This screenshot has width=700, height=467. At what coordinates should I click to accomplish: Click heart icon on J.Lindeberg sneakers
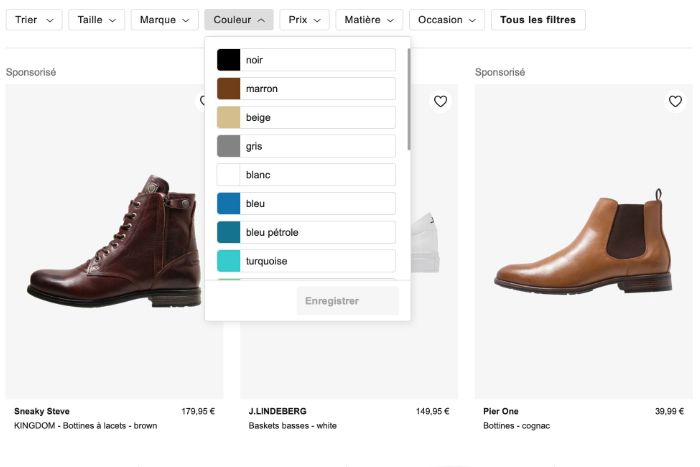click(x=440, y=101)
